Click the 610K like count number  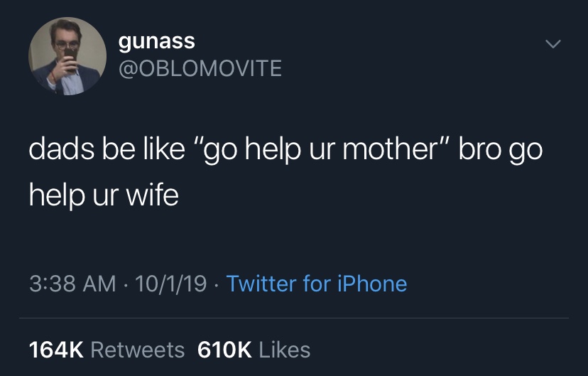224,350
